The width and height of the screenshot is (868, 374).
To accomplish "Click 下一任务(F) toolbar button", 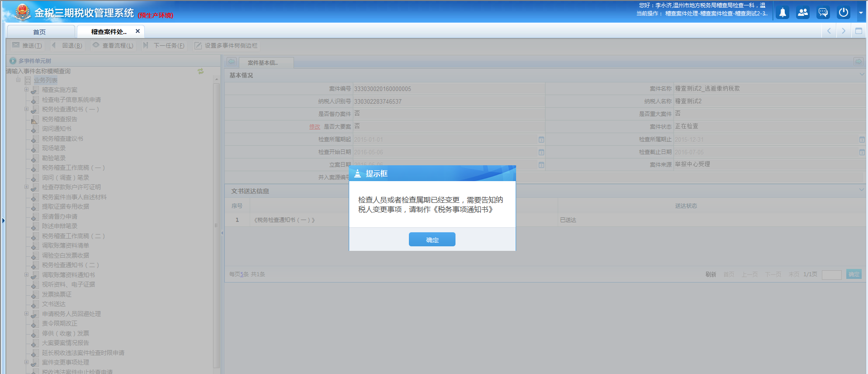I will [x=164, y=45].
